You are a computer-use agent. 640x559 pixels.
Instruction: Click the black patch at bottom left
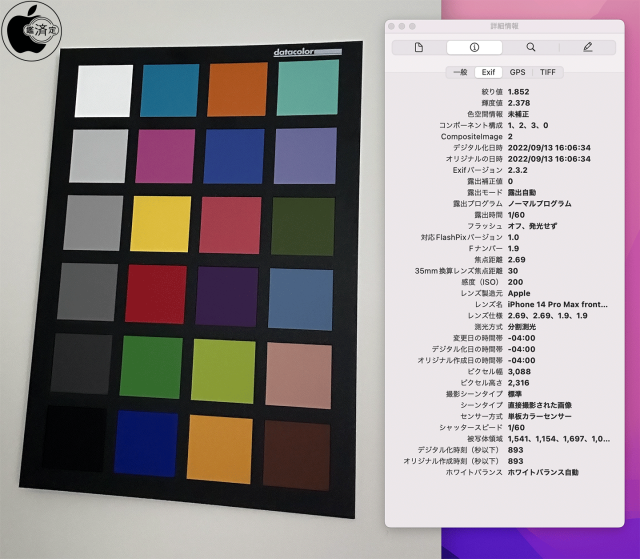pyautogui.click(x=74, y=439)
